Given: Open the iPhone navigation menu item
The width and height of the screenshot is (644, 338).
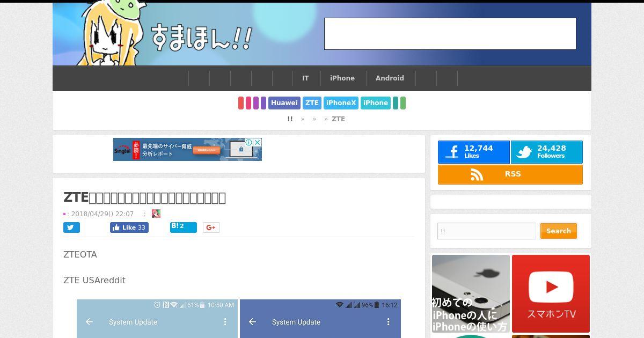Looking at the screenshot, I should (342, 78).
